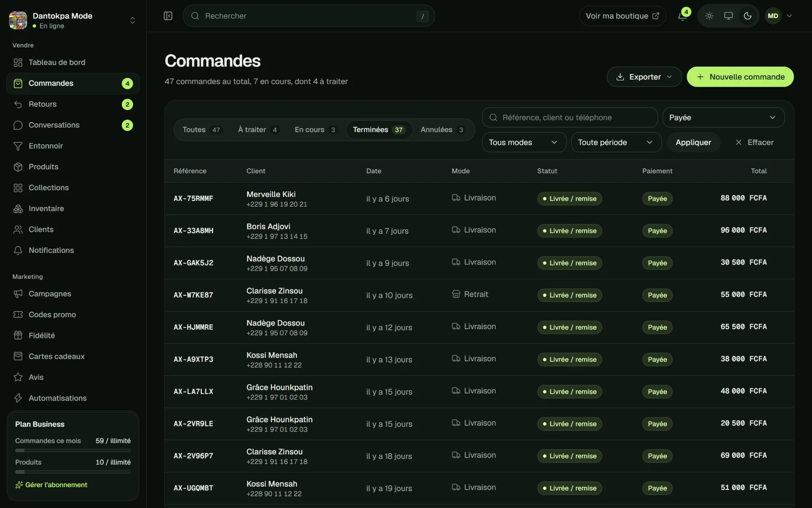Open the Exporter dropdown

644,77
